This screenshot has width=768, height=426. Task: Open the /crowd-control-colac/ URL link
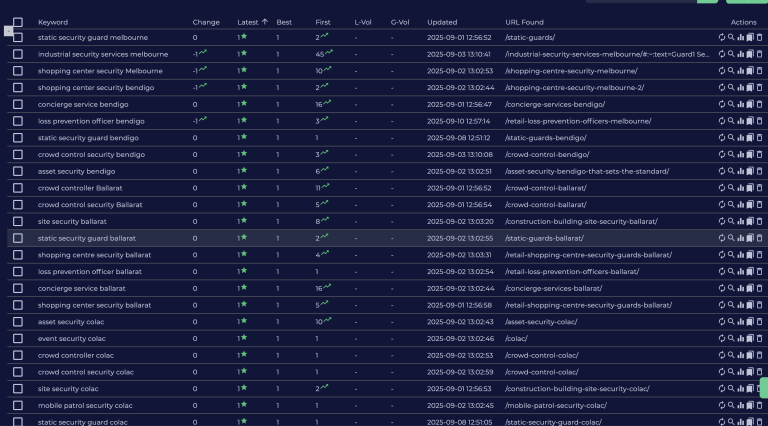pos(541,355)
